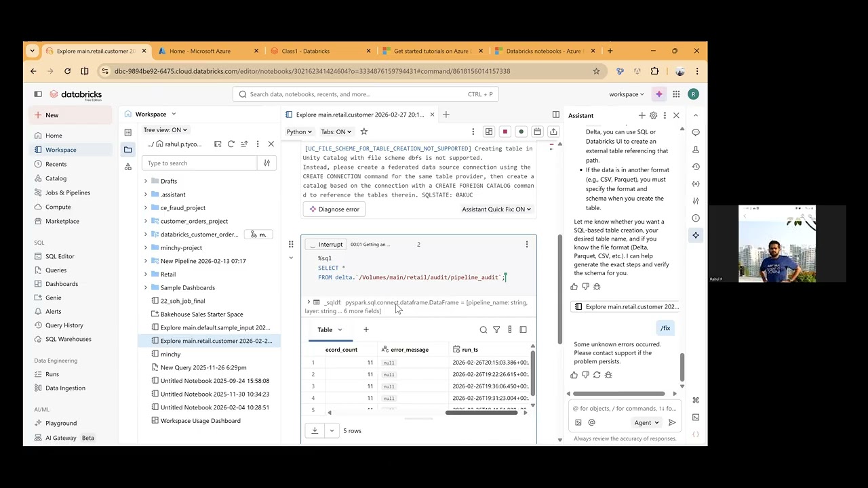Select the Table results tab

(330, 330)
